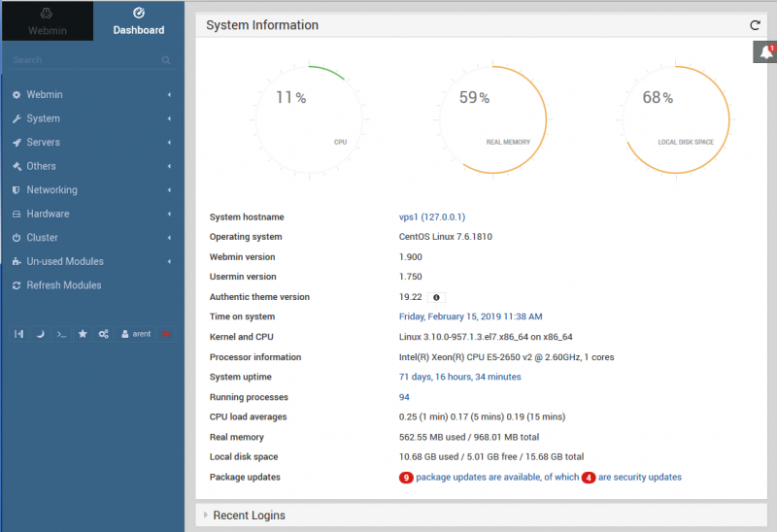Click the arent user button

click(136, 334)
